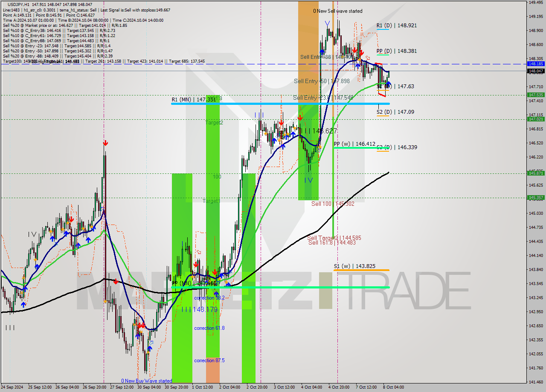Click the 'Sell %10 @ C_Entry61' info line
Viewport: 546px width, 392px height.
tap(58, 36)
